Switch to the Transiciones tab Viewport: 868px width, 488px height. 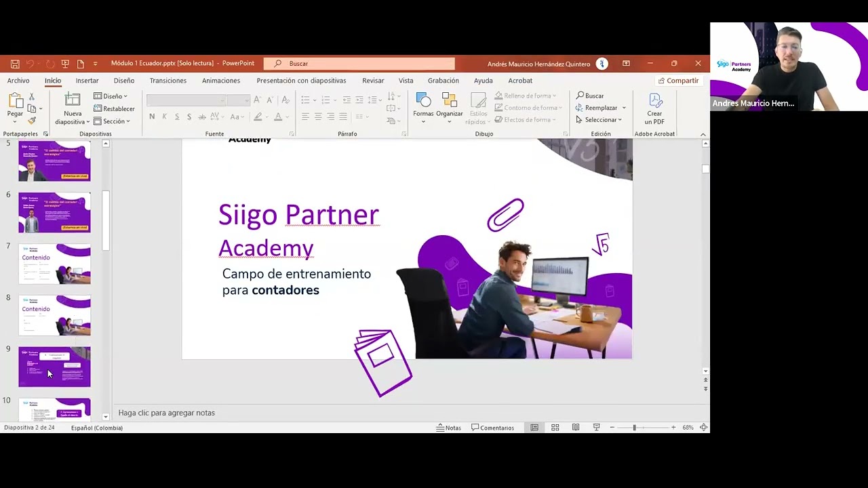pyautogui.click(x=168, y=81)
